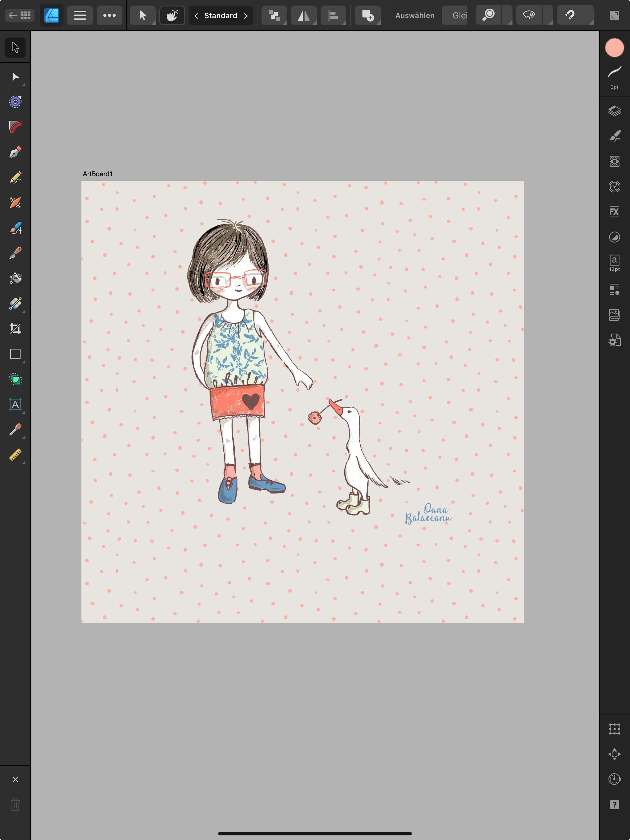This screenshot has width=630, height=840.
Task: Tap the Auswählen button
Action: click(415, 16)
